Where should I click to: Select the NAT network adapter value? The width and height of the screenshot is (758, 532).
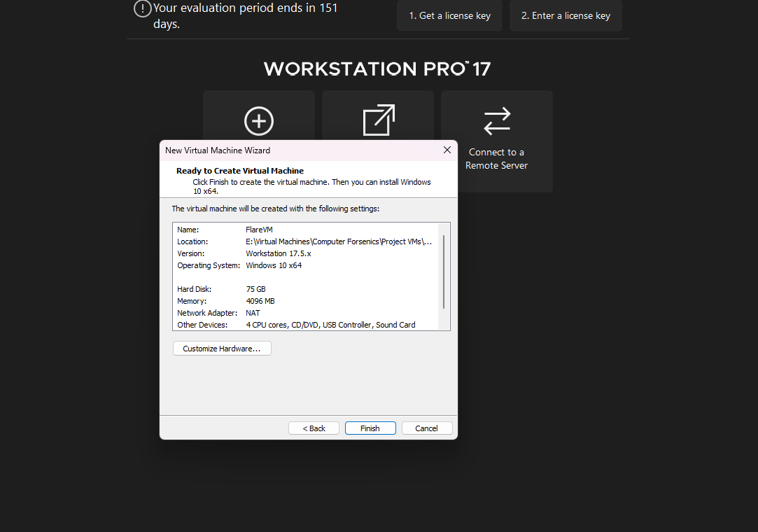pyautogui.click(x=253, y=313)
